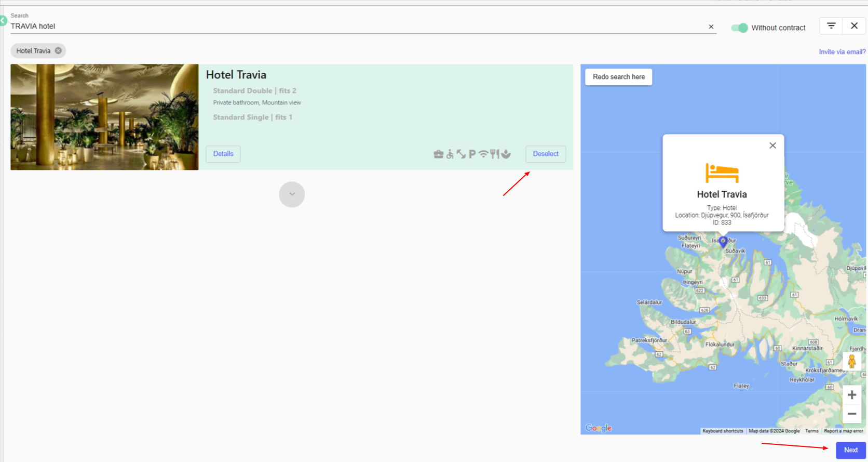Click the Hotel Travia lobby photo
This screenshot has width=868, height=462.
(104, 117)
